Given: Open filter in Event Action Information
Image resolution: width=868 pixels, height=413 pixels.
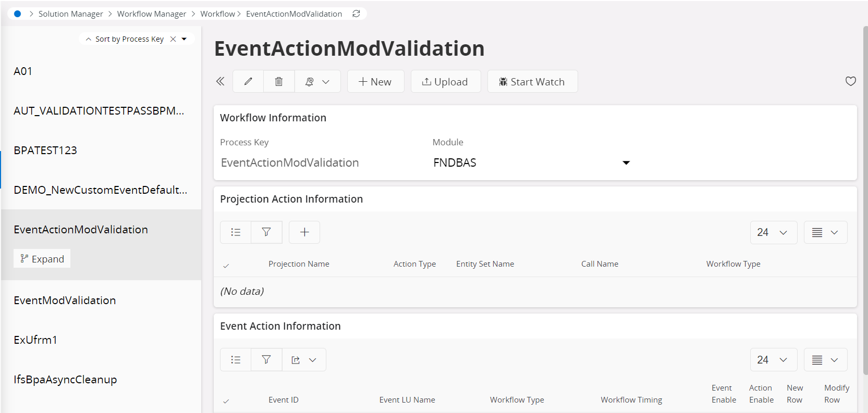Looking at the screenshot, I should point(266,360).
